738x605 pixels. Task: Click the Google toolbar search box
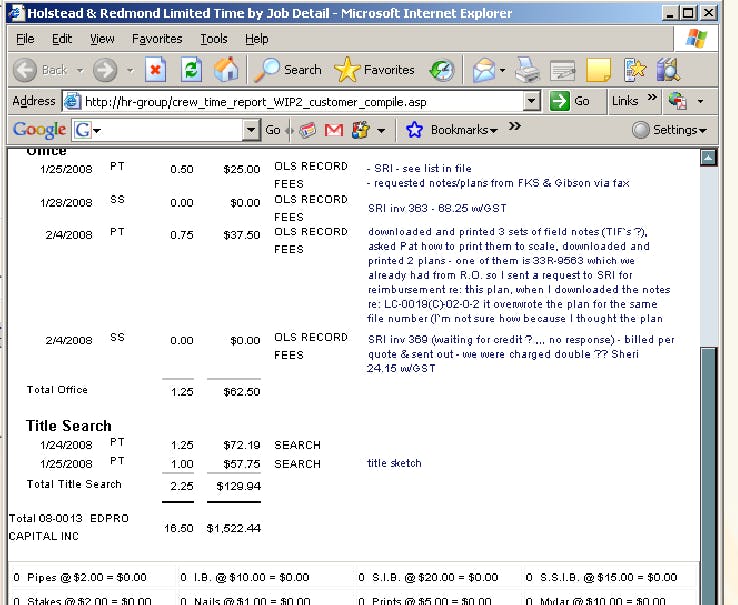click(x=167, y=129)
